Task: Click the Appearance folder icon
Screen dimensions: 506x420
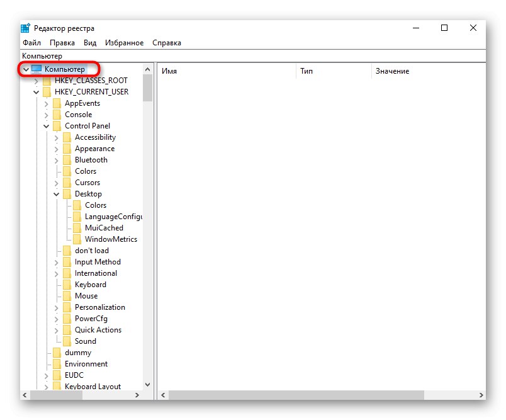Action: [67, 149]
